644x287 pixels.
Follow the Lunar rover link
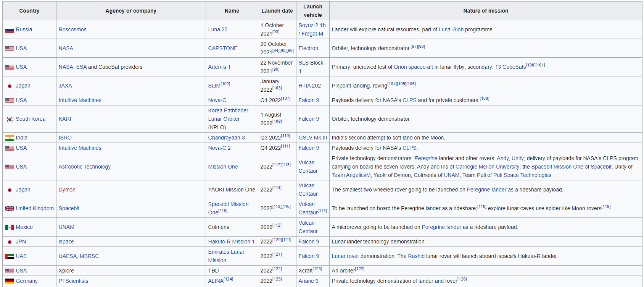pyautogui.click(x=345, y=256)
